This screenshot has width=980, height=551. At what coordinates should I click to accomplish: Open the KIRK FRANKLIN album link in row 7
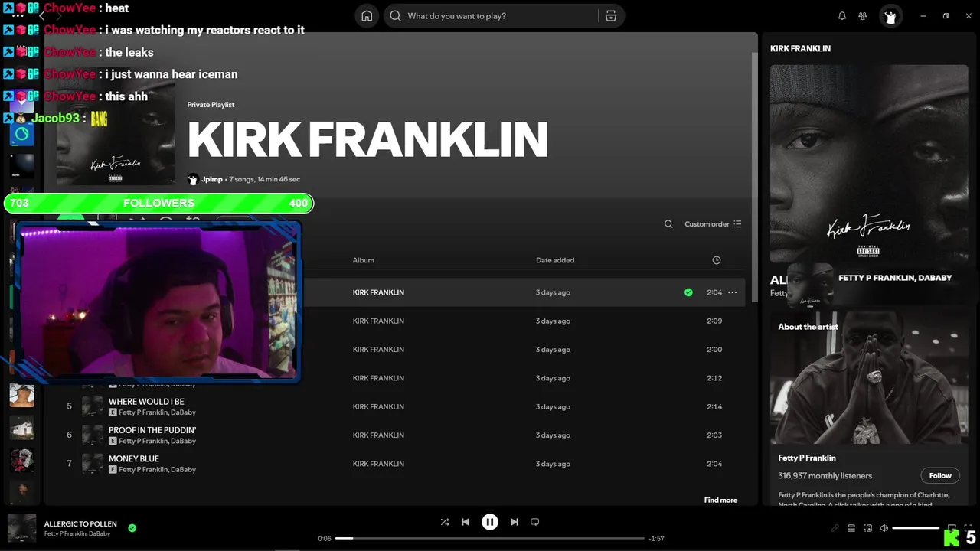coord(378,464)
